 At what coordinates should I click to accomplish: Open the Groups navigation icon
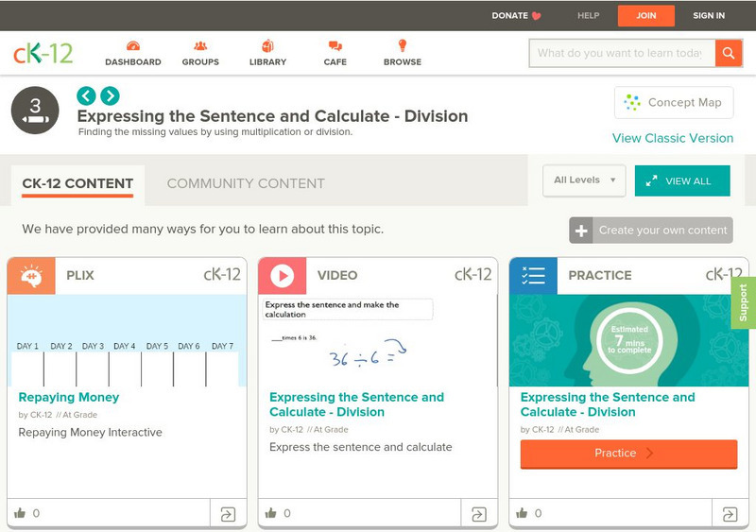[x=200, y=46]
